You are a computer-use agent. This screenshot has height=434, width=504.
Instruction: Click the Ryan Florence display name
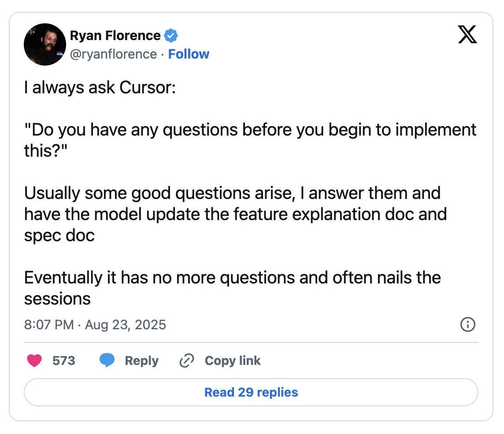[x=115, y=35]
